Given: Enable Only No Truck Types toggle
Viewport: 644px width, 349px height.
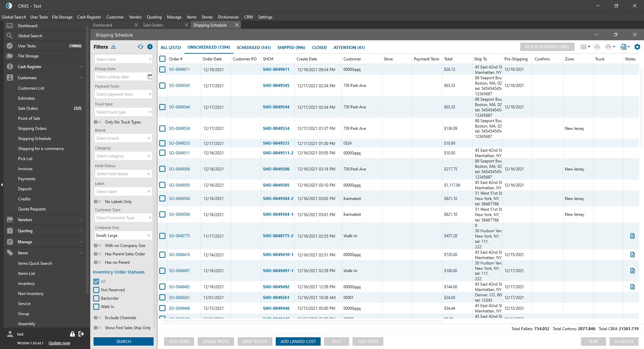Looking at the screenshot, I should pyautogui.click(x=98, y=122).
